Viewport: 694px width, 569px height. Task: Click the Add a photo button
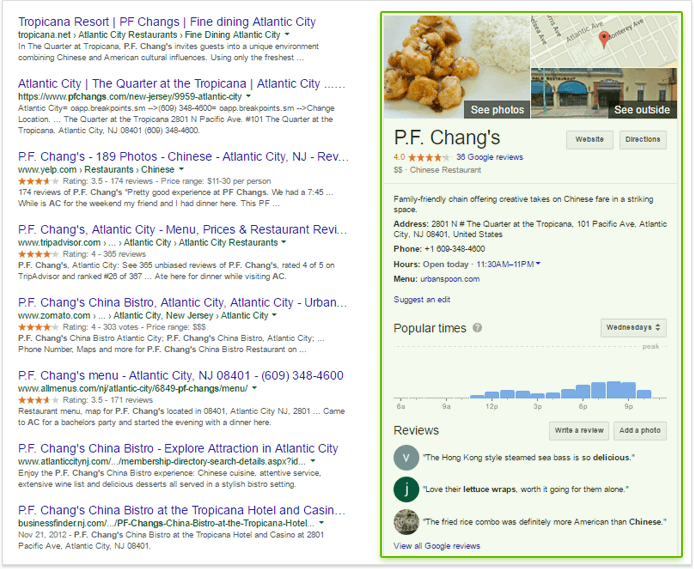click(x=640, y=431)
